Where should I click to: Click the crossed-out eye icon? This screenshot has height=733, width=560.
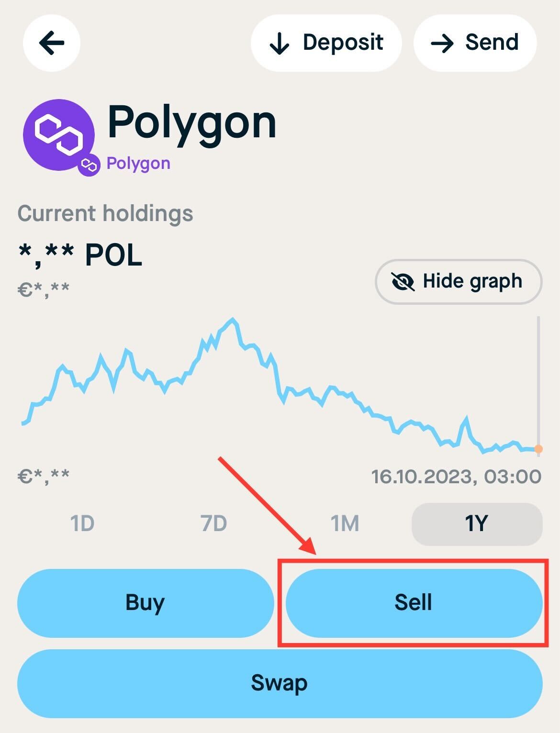click(403, 282)
